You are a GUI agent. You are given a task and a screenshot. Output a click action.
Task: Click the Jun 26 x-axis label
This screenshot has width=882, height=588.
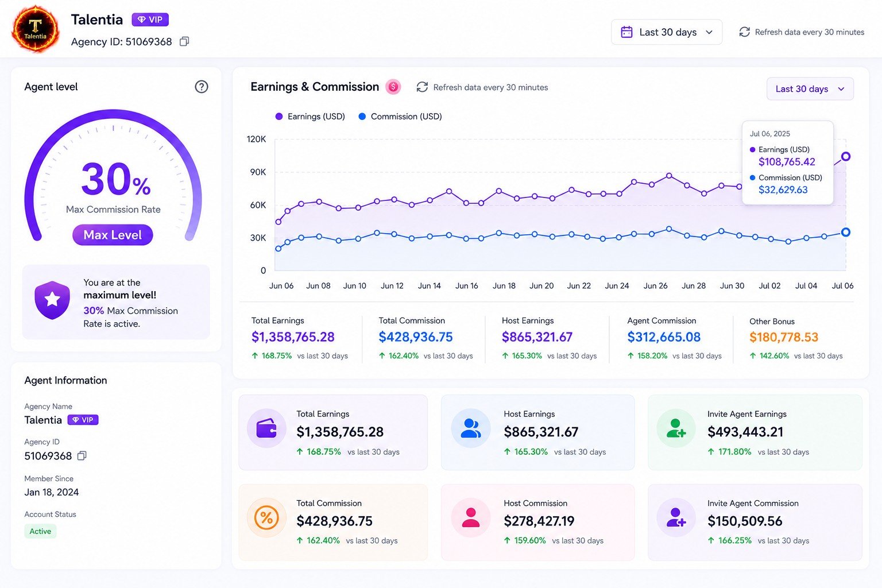tap(655, 286)
